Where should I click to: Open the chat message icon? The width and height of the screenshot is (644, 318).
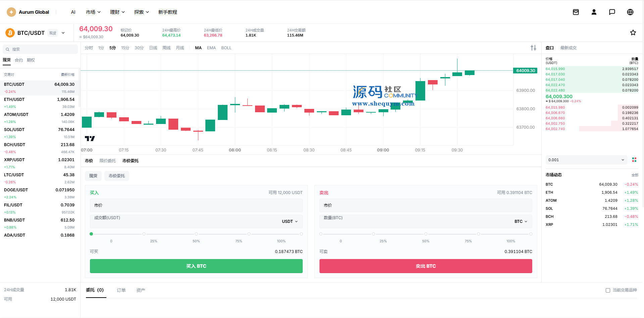[612, 12]
